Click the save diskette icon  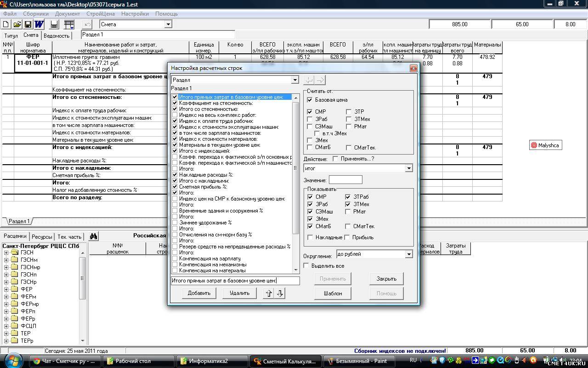coord(28,24)
